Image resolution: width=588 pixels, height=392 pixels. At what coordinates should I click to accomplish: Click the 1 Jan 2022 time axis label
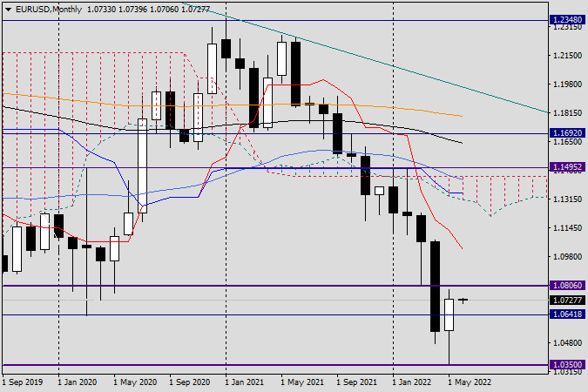[412, 382]
